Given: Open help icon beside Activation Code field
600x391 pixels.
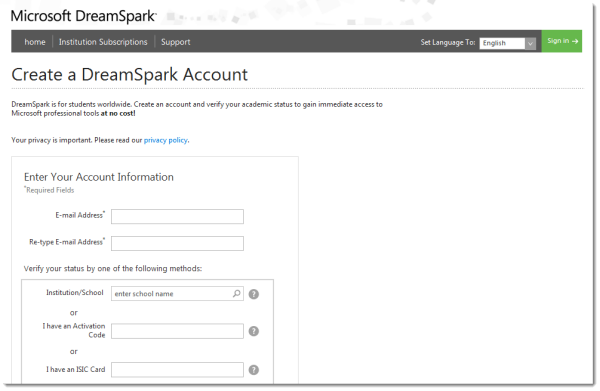Looking at the screenshot, I should click(x=254, y=331).
